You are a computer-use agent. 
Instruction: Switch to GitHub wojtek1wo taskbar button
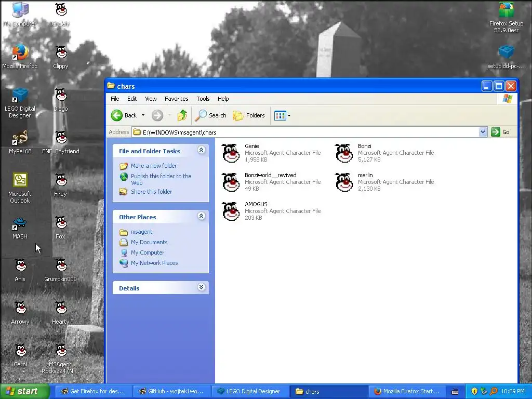(171, 392)
